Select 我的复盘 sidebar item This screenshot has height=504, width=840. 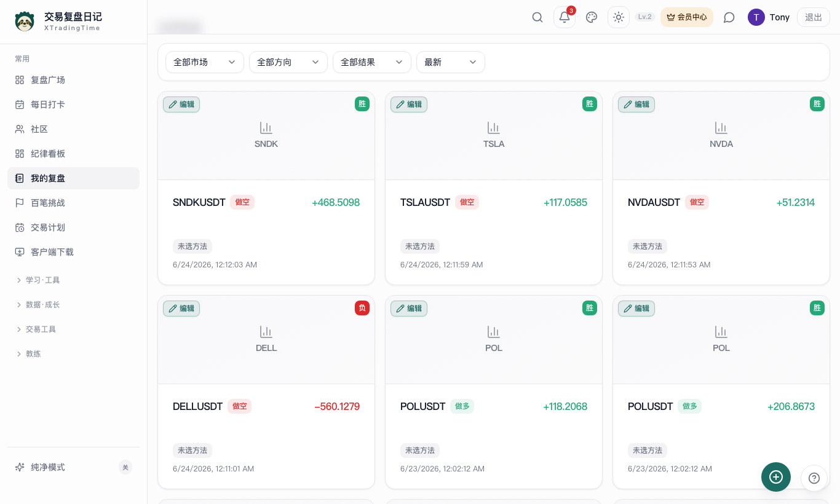pyautogui.click(x=73, y=178)
